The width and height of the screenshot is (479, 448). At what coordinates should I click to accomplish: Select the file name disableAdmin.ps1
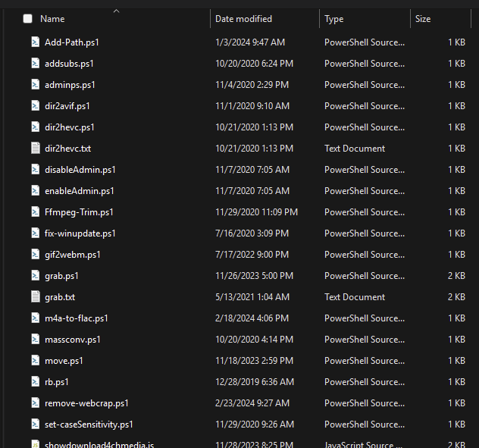(x=80, y=170)
